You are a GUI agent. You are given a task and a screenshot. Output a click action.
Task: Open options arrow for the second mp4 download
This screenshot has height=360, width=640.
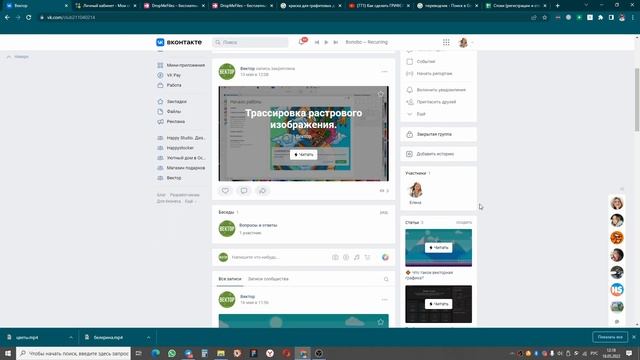pos(148,338)
